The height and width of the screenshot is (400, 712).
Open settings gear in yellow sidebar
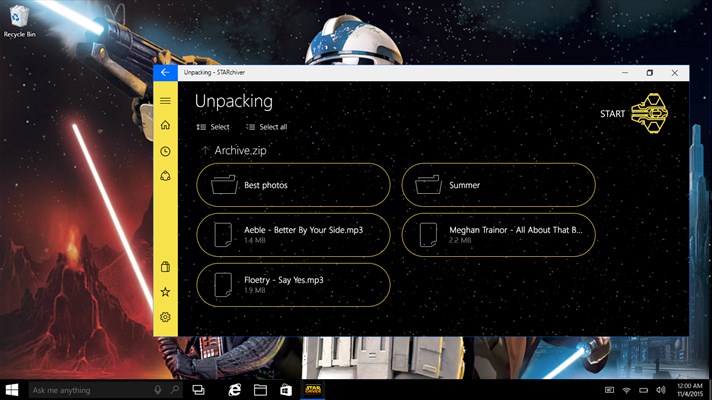(165, 317)
